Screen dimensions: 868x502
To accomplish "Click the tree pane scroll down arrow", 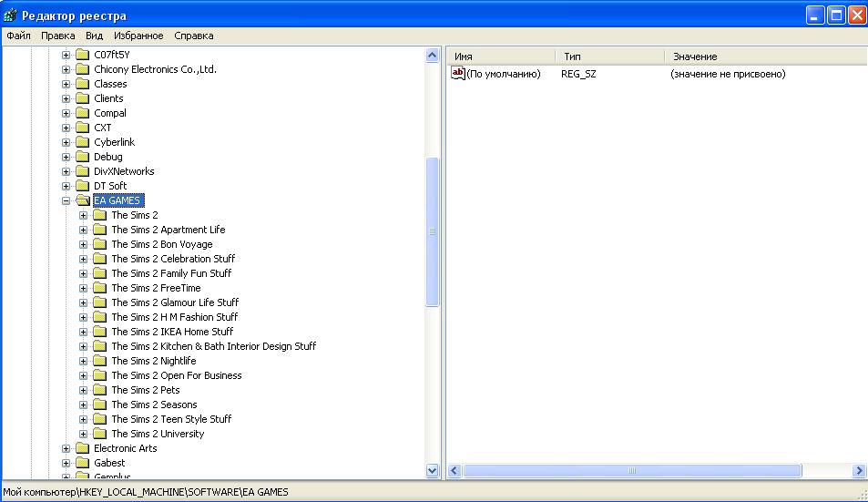I will [x=433, y=470].
